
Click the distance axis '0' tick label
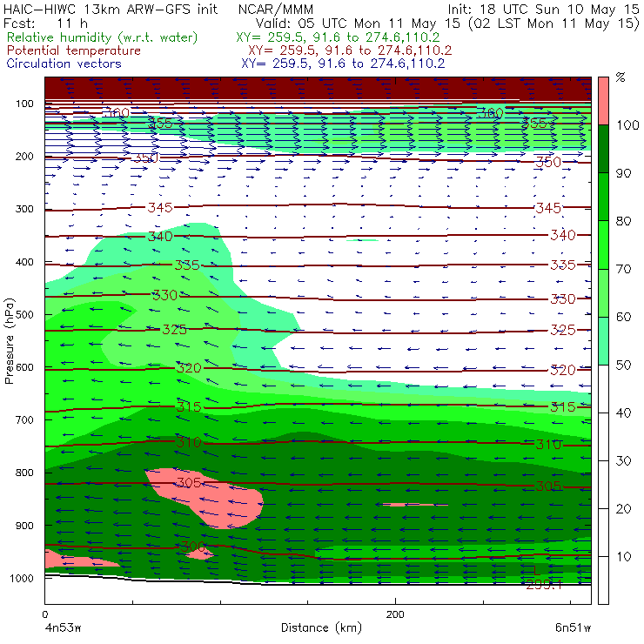click(45, 614)
